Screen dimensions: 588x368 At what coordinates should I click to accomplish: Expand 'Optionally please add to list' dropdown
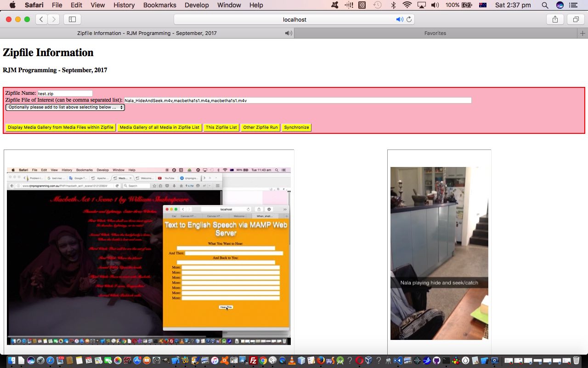pyautogui.click(x=65, y=107)
